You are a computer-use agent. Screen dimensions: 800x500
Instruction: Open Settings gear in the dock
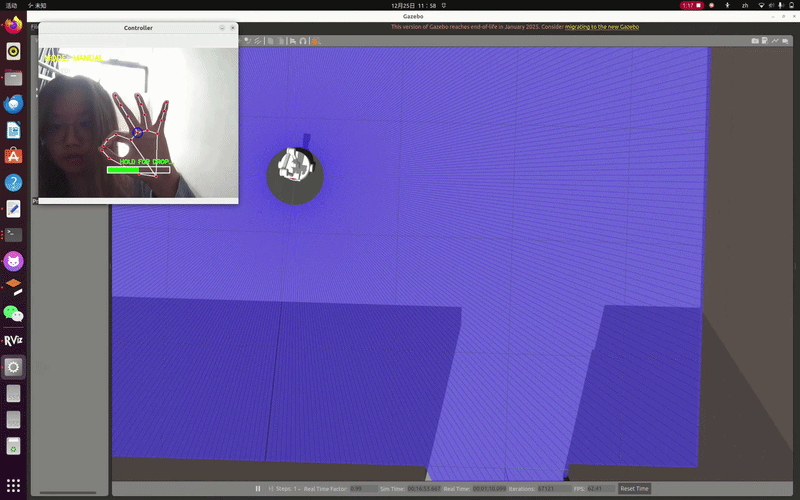coord(13,367)
